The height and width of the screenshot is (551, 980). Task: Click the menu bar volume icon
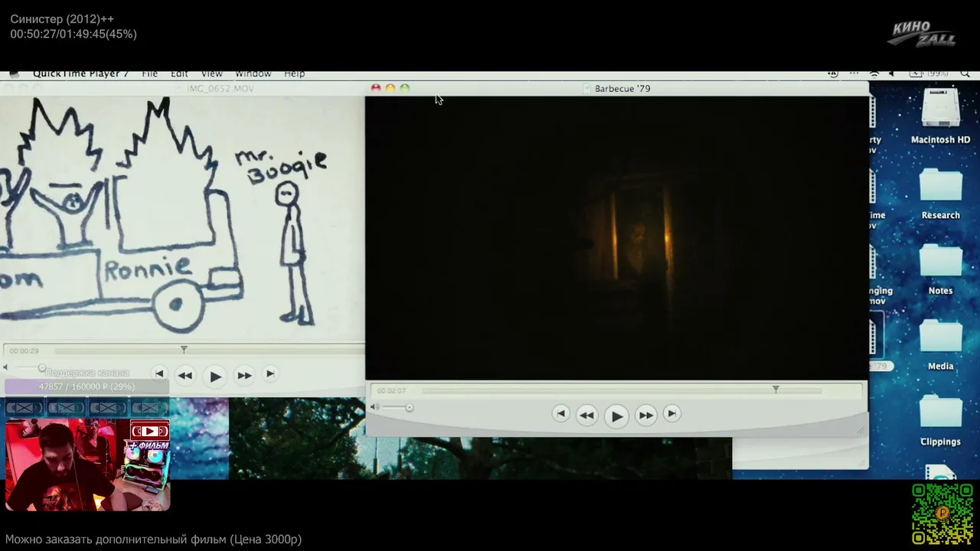tap(891, 74)
